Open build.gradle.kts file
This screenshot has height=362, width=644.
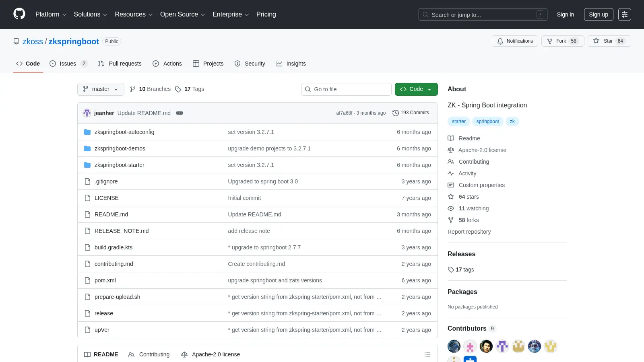point(114,247)
